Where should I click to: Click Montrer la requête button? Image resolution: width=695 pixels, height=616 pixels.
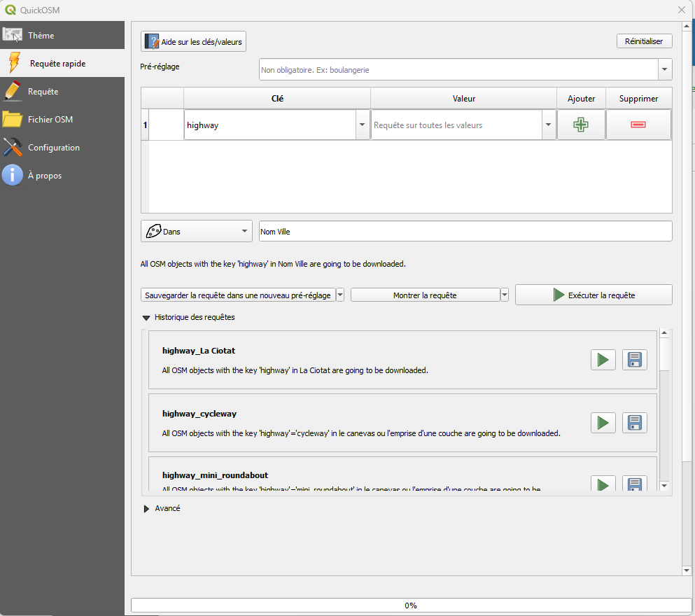click(x=425, y=295)
